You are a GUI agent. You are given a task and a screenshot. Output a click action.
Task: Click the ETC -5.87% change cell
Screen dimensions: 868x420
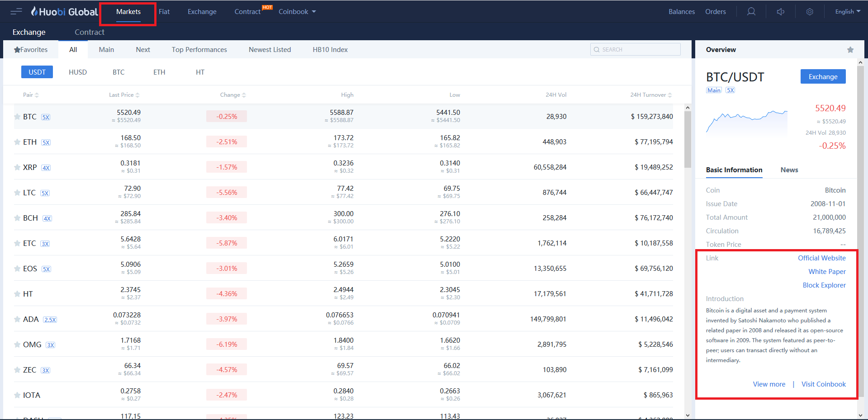pyautogui.click(x=227, y=243)
